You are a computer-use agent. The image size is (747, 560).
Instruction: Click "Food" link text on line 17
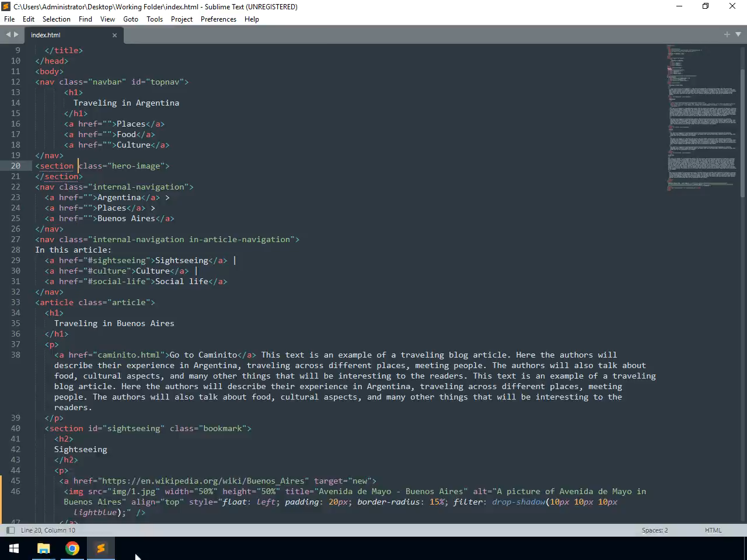click(x=126, y=134)
